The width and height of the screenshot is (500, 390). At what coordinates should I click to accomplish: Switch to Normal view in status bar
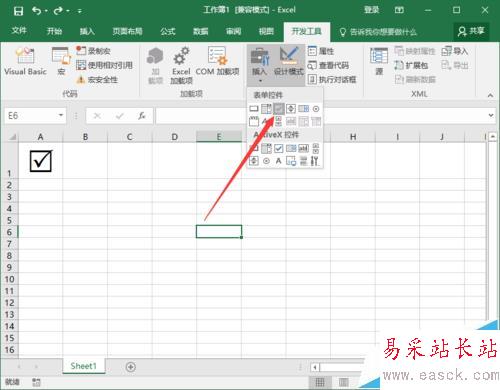pyautogui.click(x=320, y=382)
